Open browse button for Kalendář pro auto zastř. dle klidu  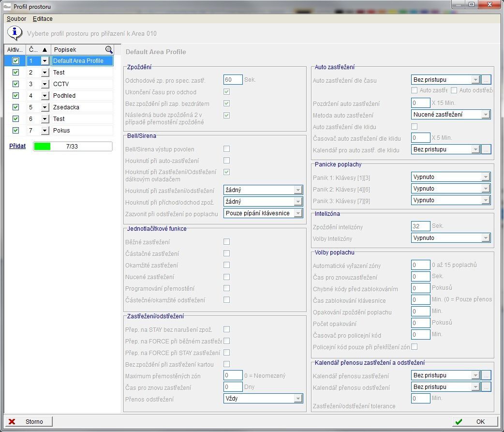(x=487, y=149)
